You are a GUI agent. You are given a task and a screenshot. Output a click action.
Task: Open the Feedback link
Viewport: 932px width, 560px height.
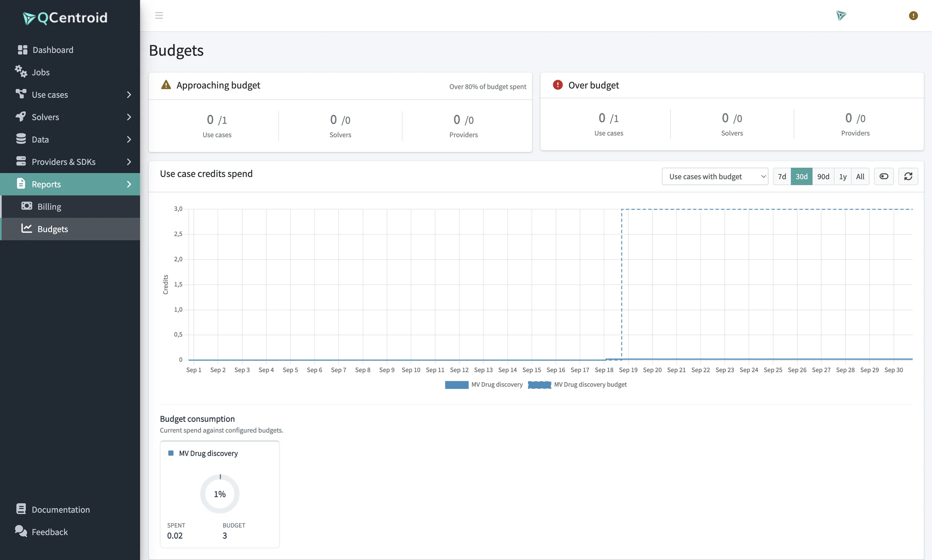[x=70, y=532]
